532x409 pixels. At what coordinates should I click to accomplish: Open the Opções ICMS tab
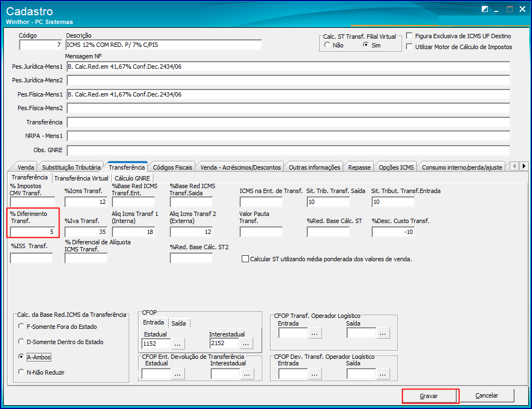click(x=396, y=167)
